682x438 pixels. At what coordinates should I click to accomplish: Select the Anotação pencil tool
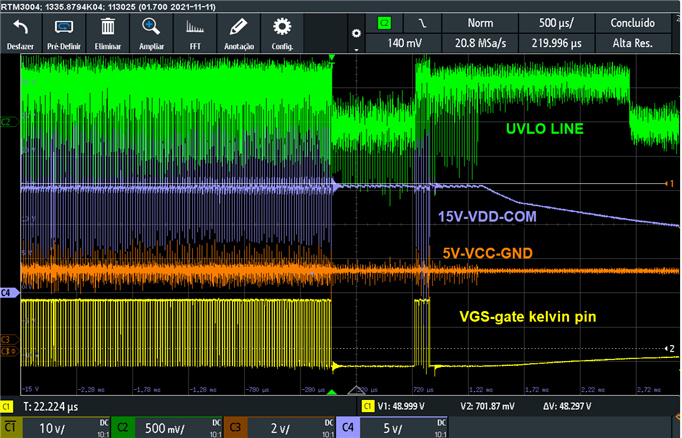coord(238,34)
